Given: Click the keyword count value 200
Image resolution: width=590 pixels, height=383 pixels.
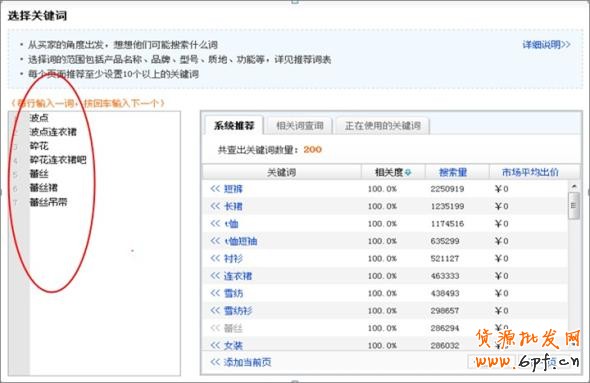Looking at the screenshot, I should (x=312, y=149).
